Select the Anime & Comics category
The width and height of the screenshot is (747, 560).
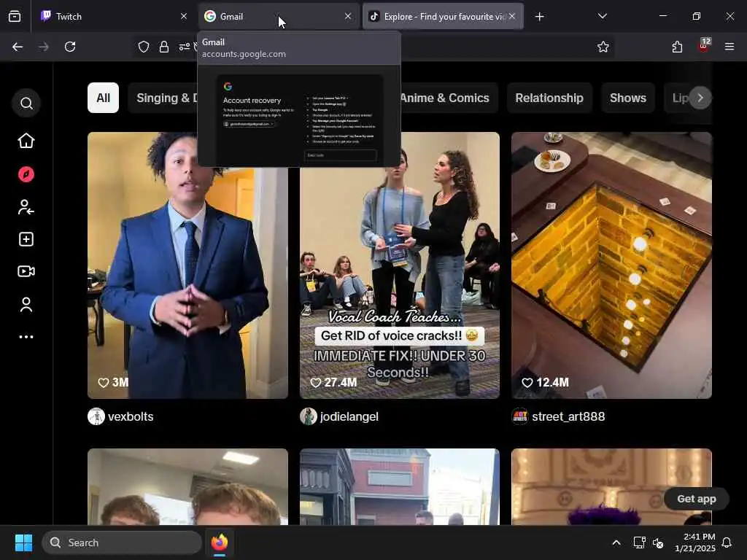(x=448, y=98)
